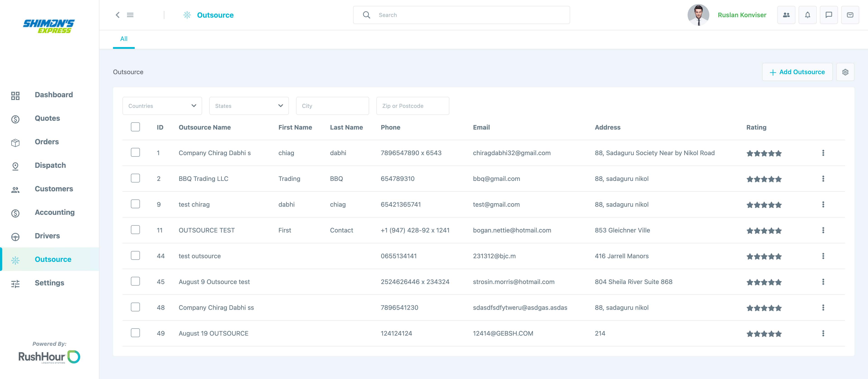
Task: Select all rows with the header checkbox
Action: tap(135, 127)
